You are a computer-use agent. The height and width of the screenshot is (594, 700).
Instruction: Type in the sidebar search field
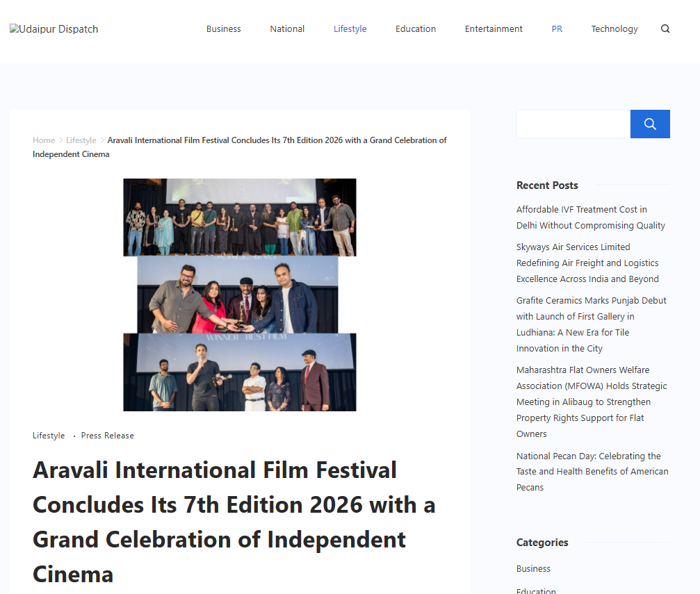pyautogui.click(x=573, y=124)
